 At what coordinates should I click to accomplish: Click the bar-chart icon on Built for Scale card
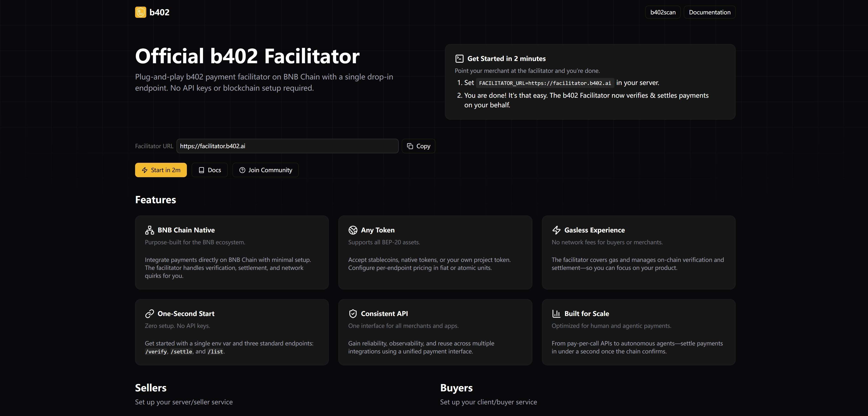coord(556,313)
